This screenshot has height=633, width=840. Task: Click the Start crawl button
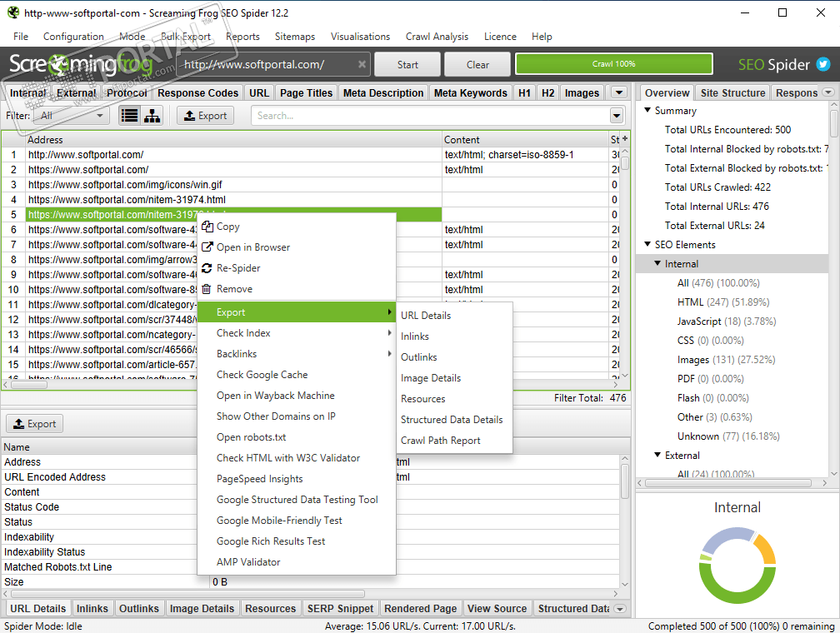click(x=407, y=64)
